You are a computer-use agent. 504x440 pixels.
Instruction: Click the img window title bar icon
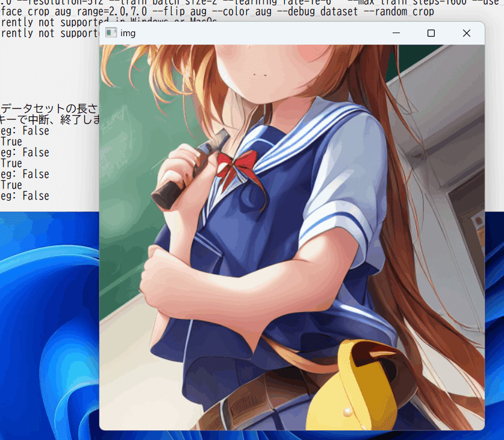111,33
